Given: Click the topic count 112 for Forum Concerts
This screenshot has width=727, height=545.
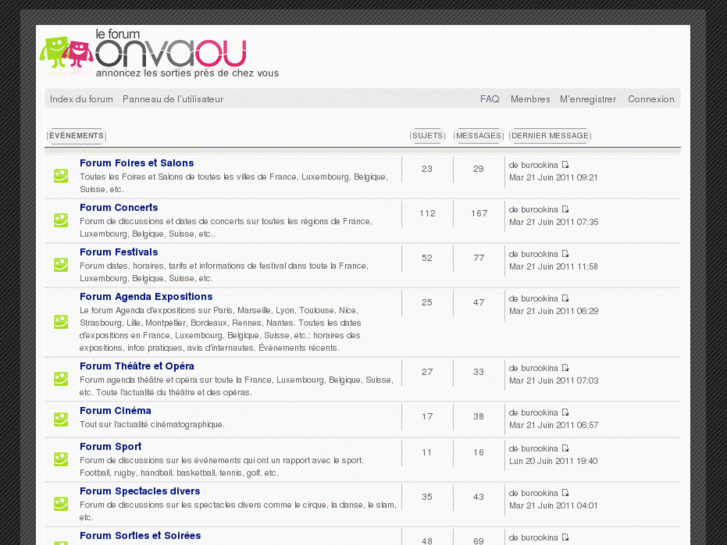Looking at the screenshot, I should [427, 214].
